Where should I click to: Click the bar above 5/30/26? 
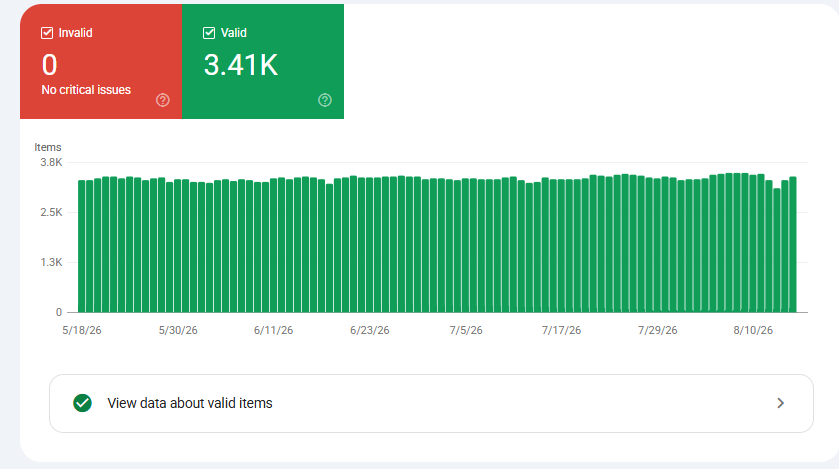pos(178,246)
